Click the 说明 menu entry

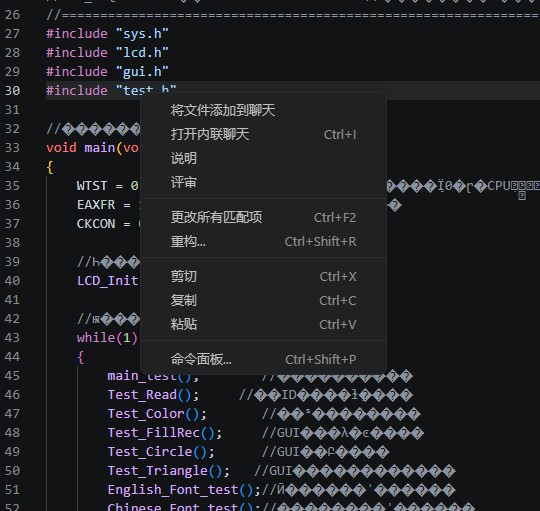coord(263,159)
